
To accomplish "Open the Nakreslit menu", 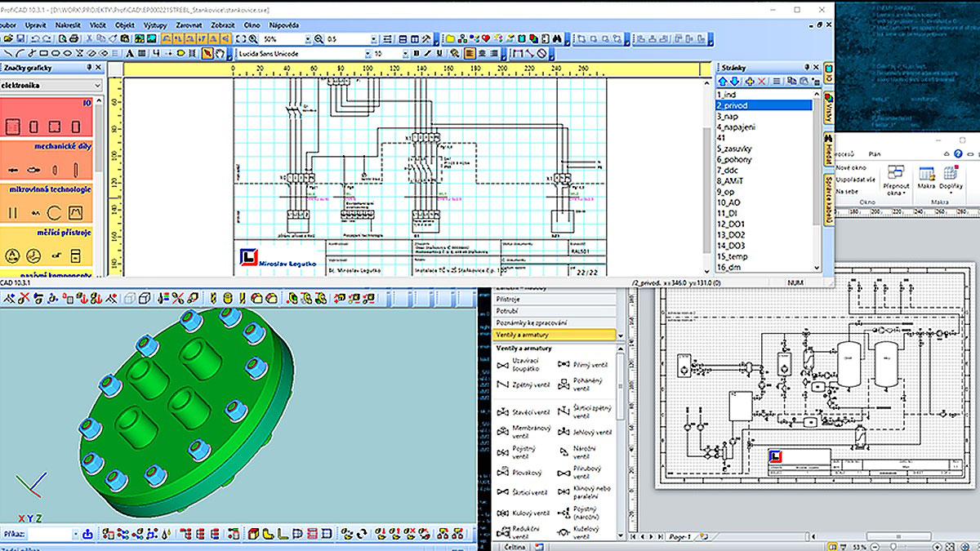I will (69, 25).
